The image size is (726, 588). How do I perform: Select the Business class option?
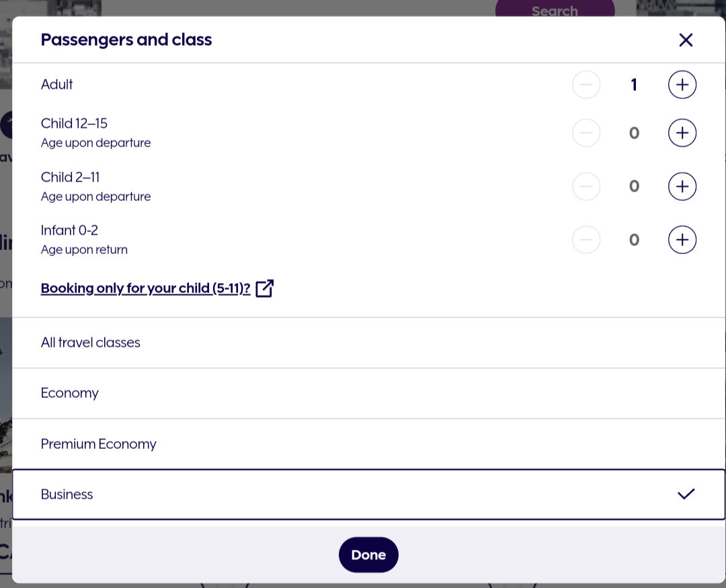click(67, 495)
